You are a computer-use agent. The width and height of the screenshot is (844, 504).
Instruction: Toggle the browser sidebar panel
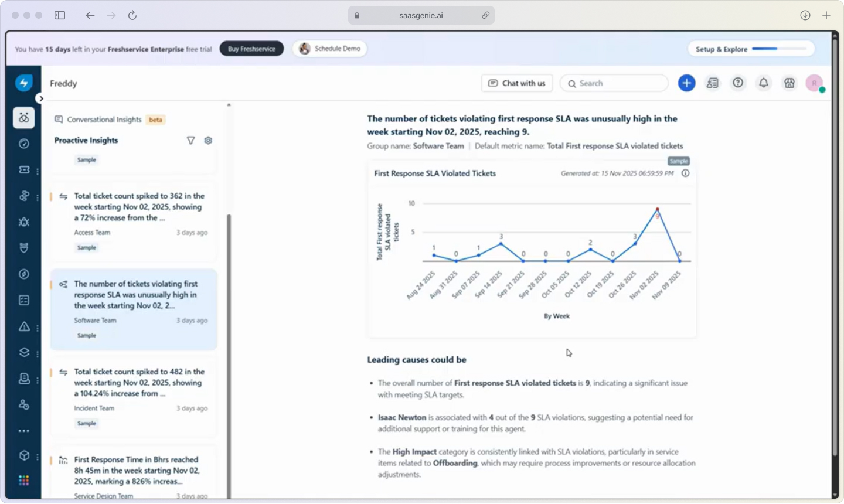[60, 15]
